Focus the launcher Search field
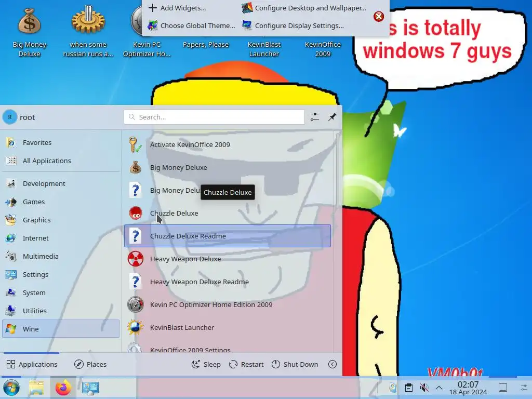This screenshot has width=532, height=399. 214,117
